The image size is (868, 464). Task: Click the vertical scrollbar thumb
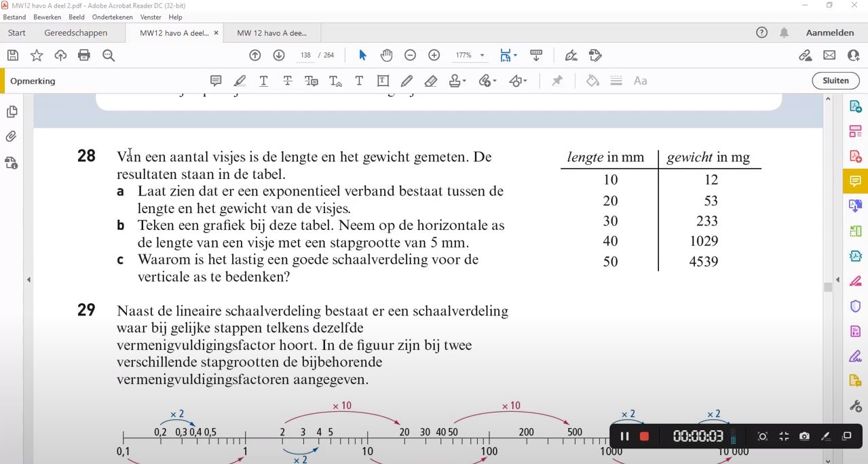point(828,288)
